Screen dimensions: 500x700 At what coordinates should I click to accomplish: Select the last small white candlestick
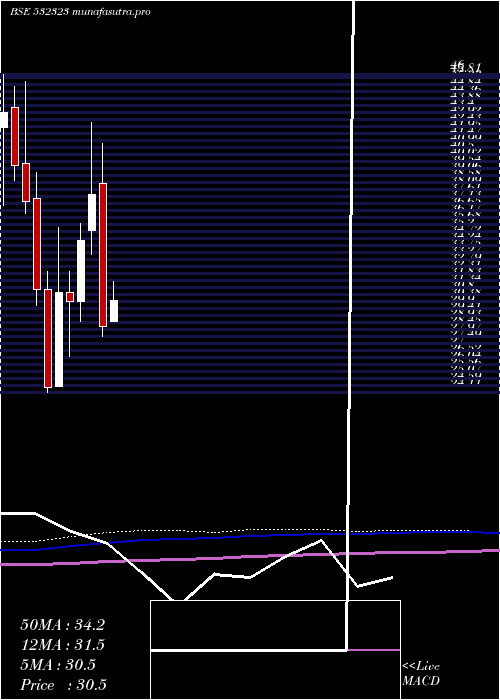pos(114,311)
